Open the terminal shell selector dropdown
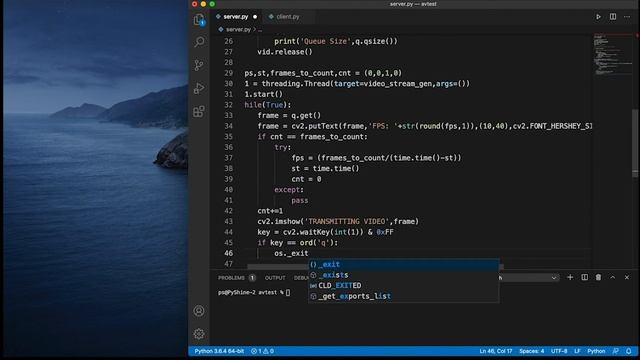 tap(529, 278)
